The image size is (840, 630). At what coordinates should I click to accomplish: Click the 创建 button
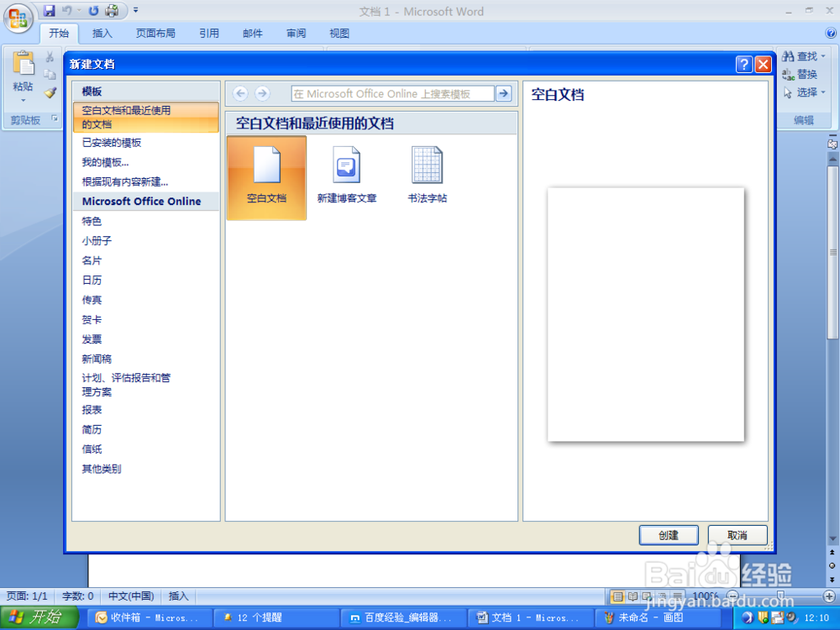[668, 535]
